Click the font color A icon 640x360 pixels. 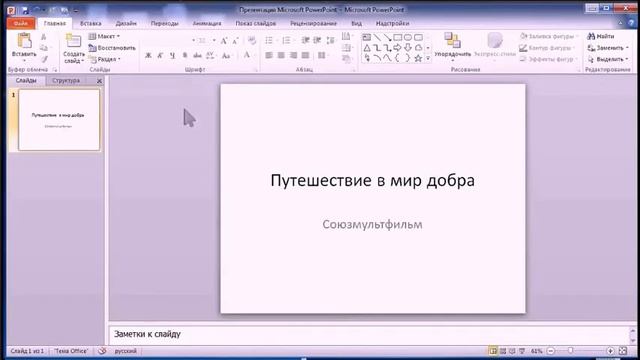tap(247, 55)
